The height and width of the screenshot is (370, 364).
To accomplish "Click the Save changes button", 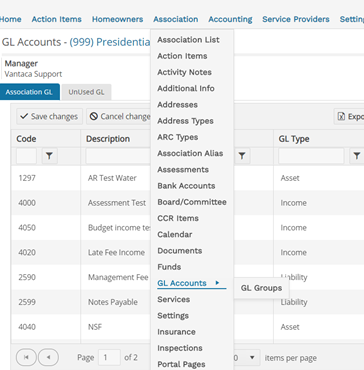I will pyautogui.click(x=49, y=116).
